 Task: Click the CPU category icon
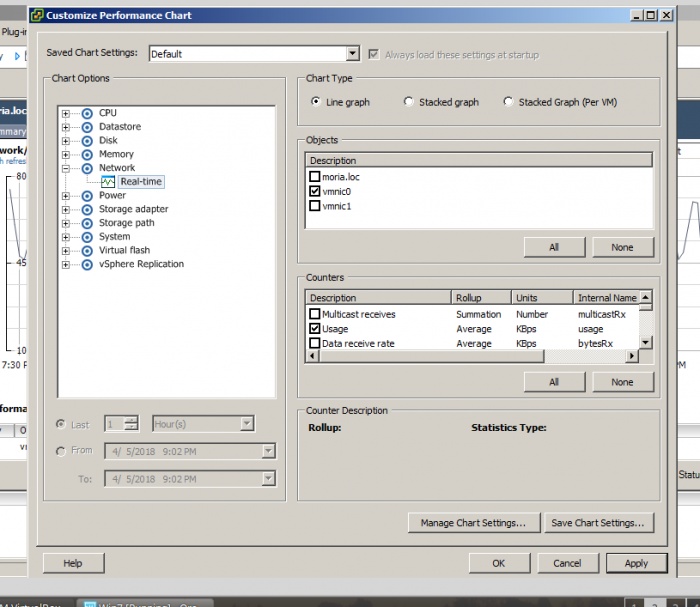[x=88, y=113]
